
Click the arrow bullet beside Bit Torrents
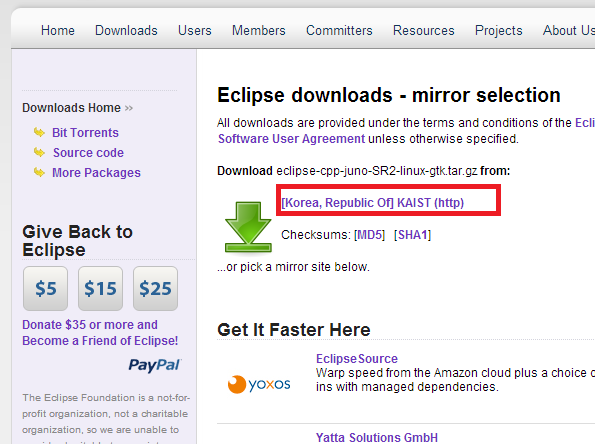39,132
